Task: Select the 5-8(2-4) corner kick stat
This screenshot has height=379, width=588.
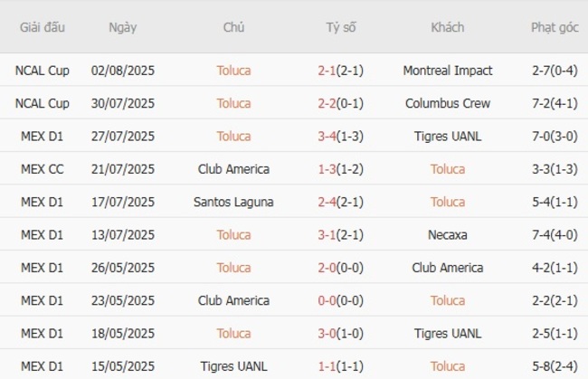Action: click(x=555, y=366)
